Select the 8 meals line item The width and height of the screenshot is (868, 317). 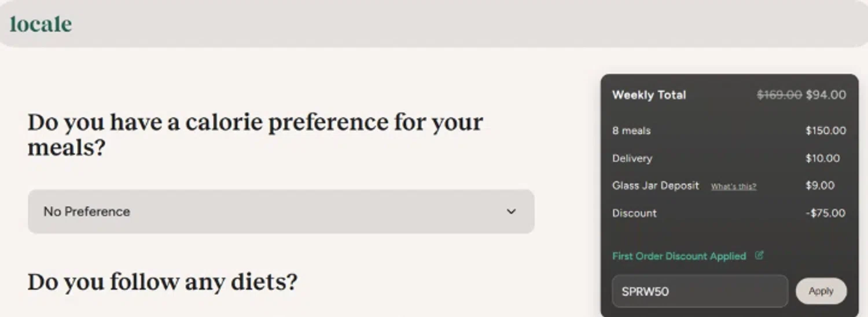tap(631, 131)
